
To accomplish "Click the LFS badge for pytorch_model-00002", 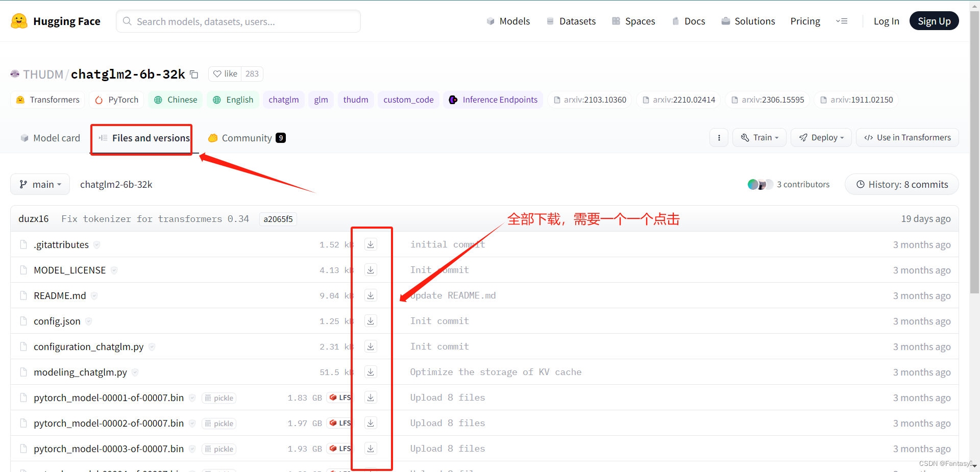I will 340,423.
